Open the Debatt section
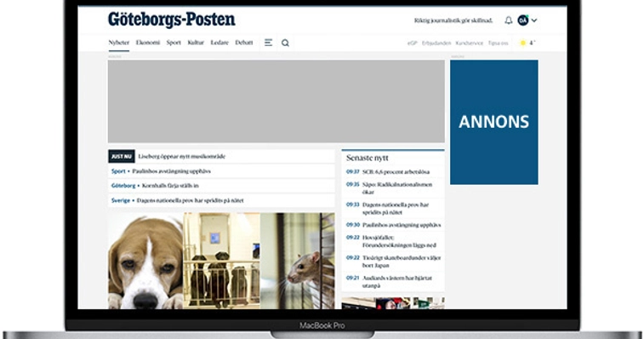The width and height of the screenshot is (644, 339). (x=244, y=43)
